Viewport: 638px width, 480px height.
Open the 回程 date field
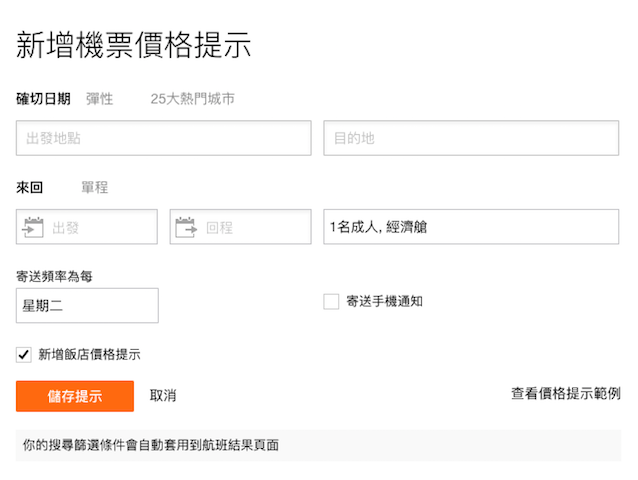pos(240,227)
